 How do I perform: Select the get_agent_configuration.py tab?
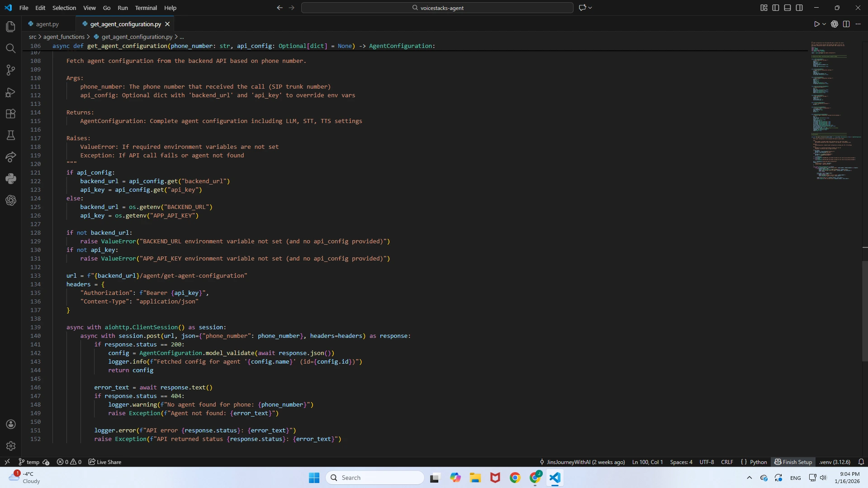pos(125,24)
